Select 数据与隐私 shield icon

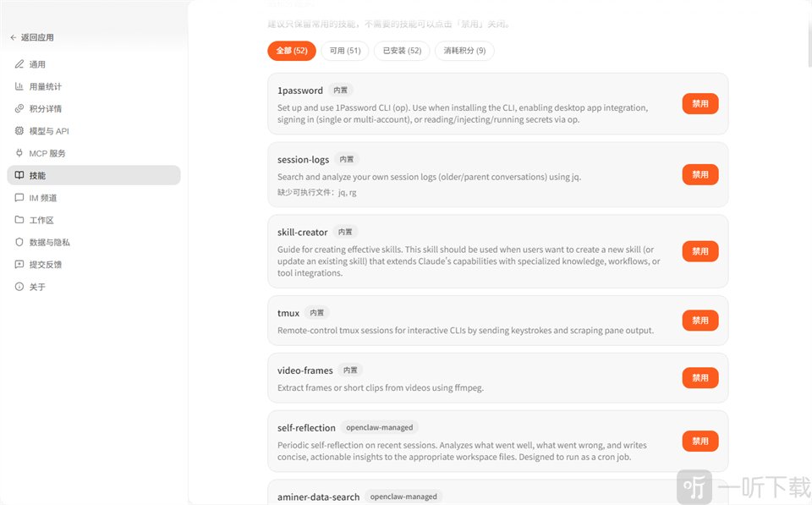[19, 243]
